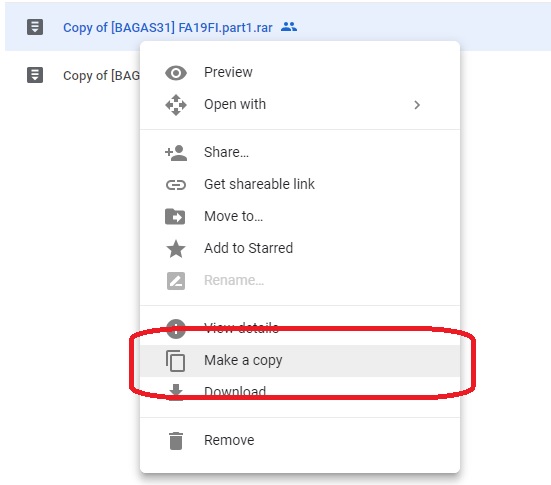Viewport: 551px width, 485px height.
Task: Select the second row starting Copy of [BAG
Action: [72, 75]
